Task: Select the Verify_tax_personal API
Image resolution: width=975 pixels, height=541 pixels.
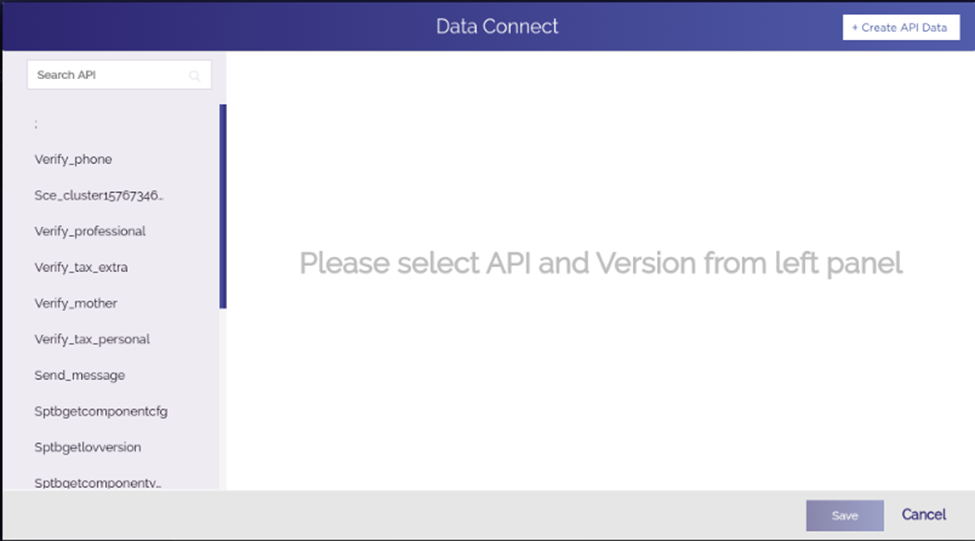Action: point(92,340)
